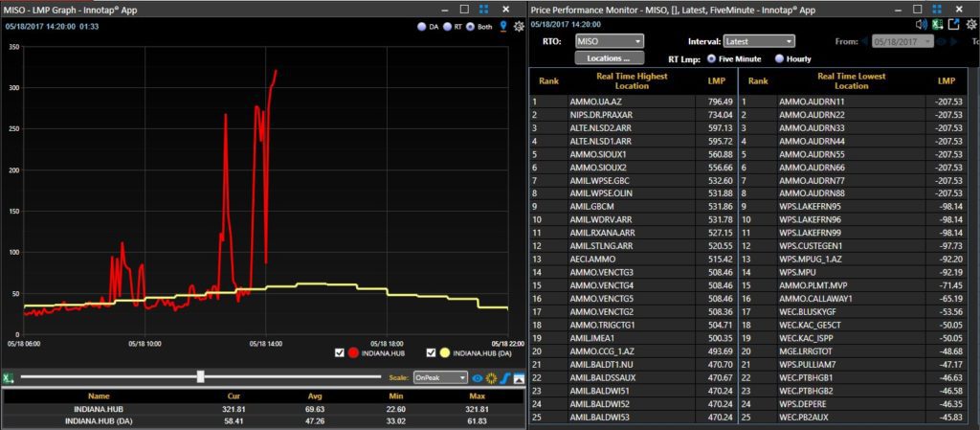Image resolution: width=980 pixels, height=430 pixels.
Task: Click the Rank header of highest table
Action: pos(548,80)
